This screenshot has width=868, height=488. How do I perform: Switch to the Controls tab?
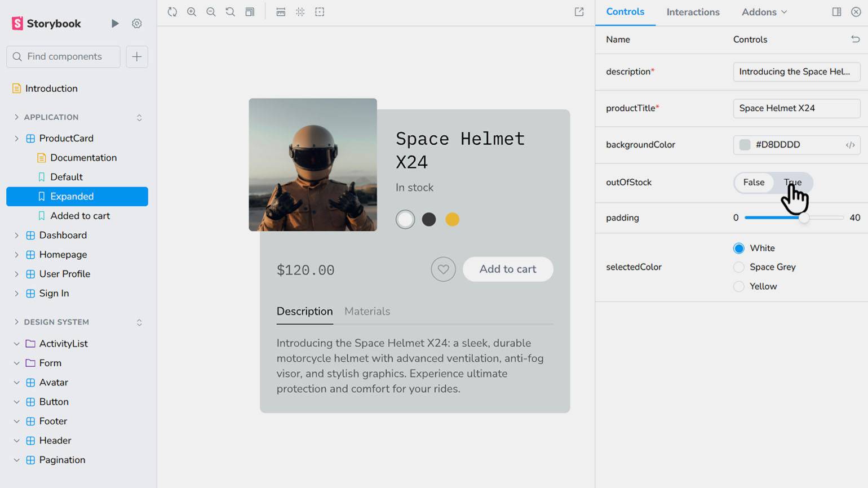(x=625, y=12)
